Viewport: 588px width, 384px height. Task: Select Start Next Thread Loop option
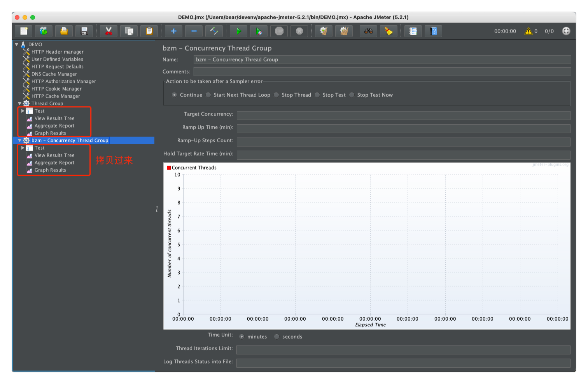coord(208,95)
